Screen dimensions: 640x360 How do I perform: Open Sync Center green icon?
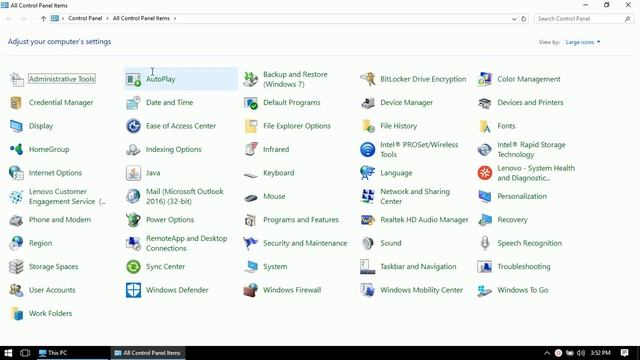tap(133, 267)
